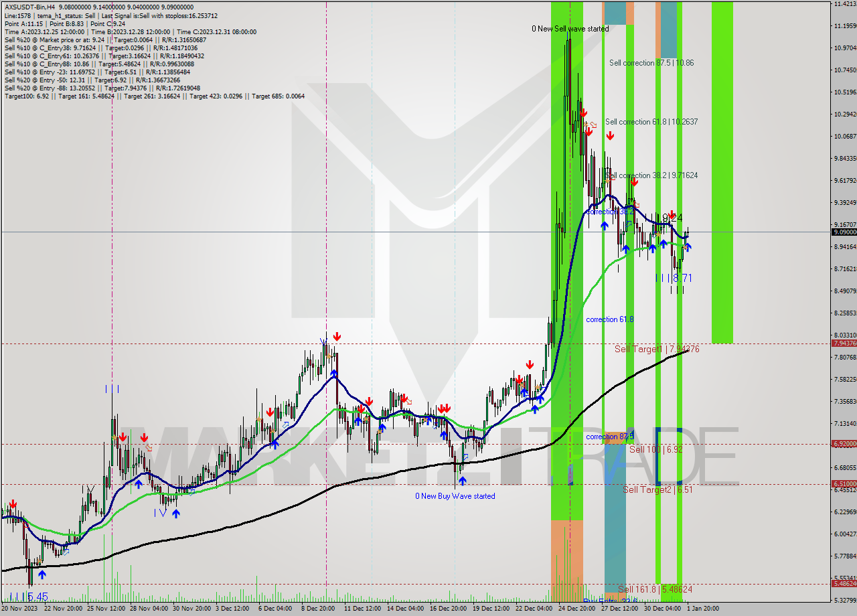Click the 'I I | 8.71' wave label
The width and height of the screenshot is (857, 616).
pyautogui.click(x=674, y=278)
